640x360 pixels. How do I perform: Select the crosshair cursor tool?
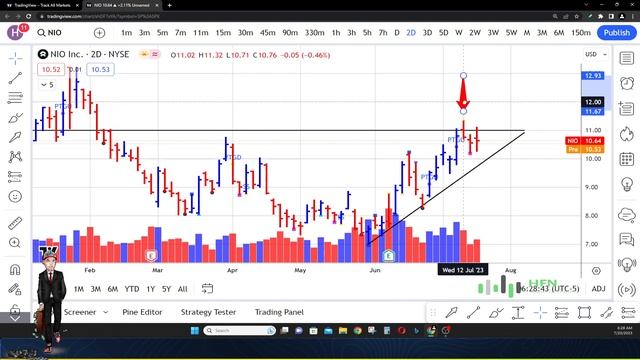(x=16, y=59)
